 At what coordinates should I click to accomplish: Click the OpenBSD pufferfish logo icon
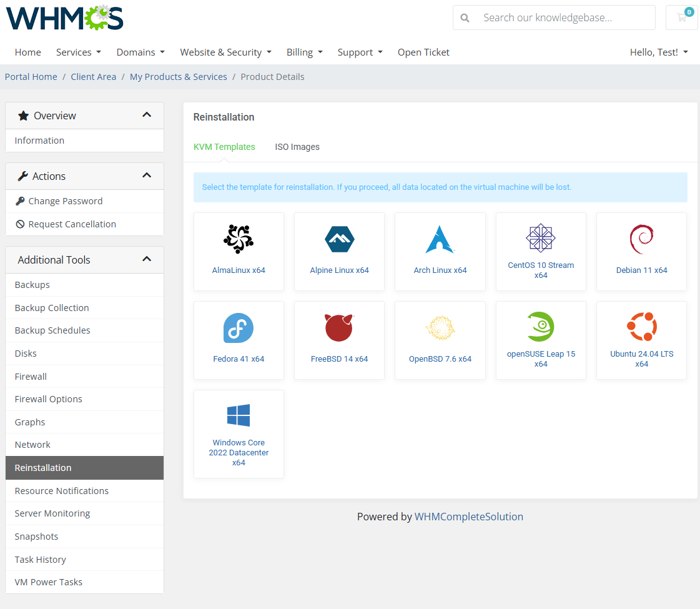click(440, 328)
